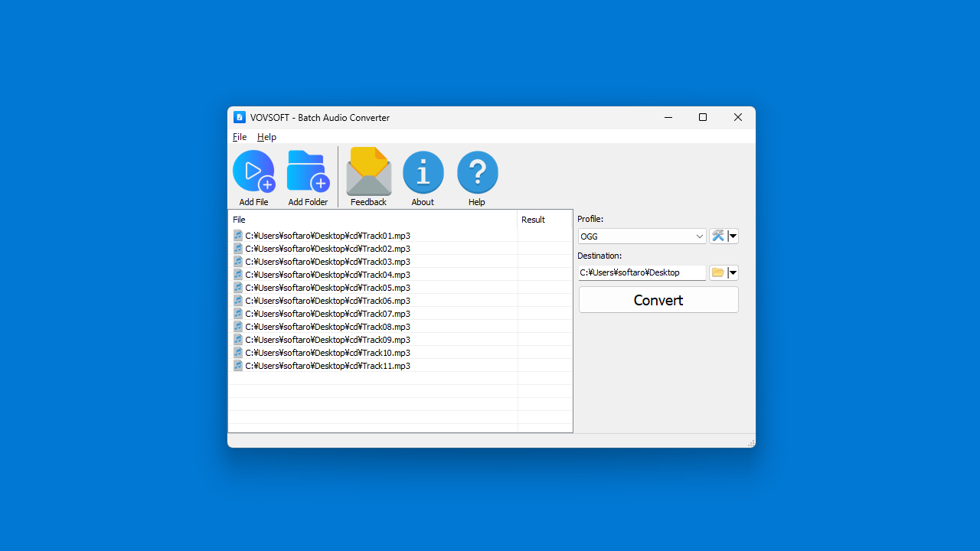The width and height of the screenshot is (980, 551).
Task: Select the Track06.mp3 file path
Action: [328, 301]
